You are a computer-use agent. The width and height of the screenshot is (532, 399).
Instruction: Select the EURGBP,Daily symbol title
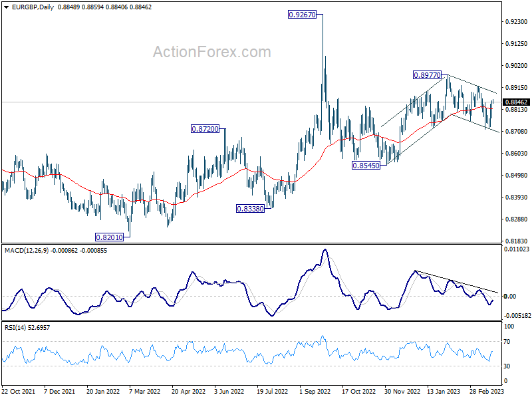[x=33, y=7]
